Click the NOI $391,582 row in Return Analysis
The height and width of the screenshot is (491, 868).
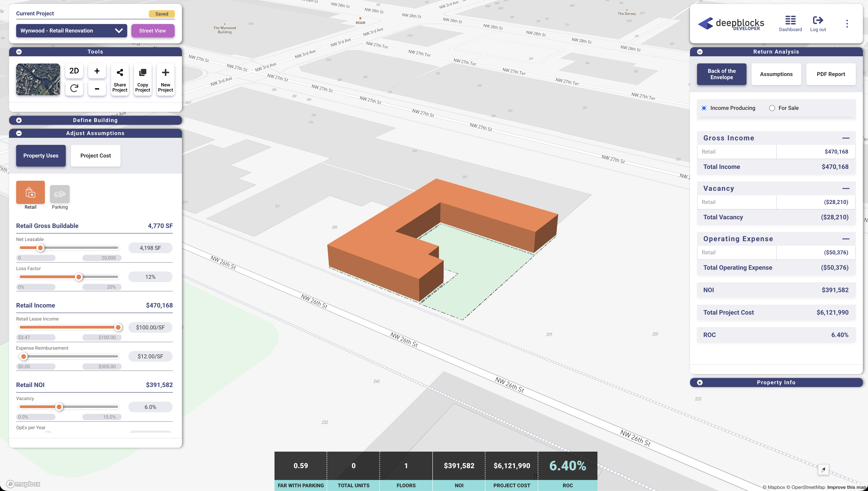776,290
